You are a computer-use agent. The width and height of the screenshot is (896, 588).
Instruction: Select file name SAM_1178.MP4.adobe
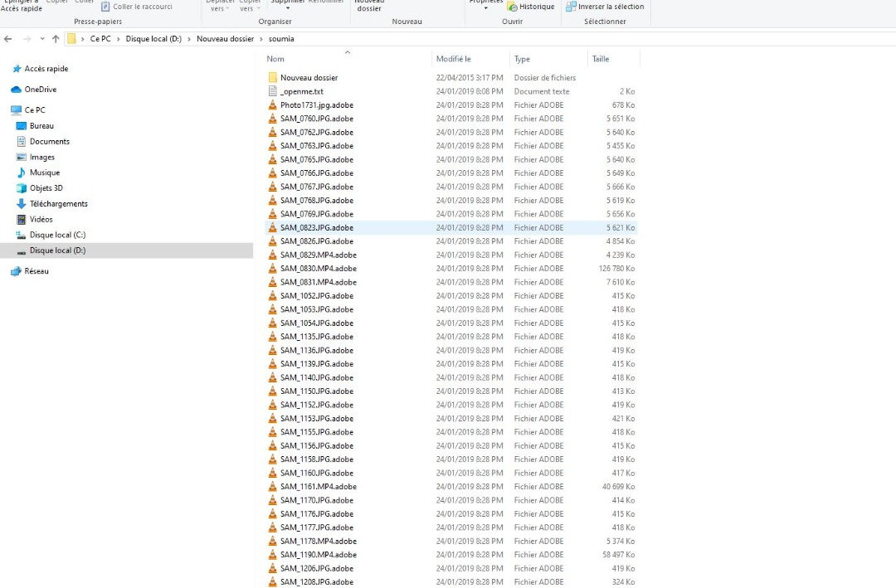pos(319,542)
